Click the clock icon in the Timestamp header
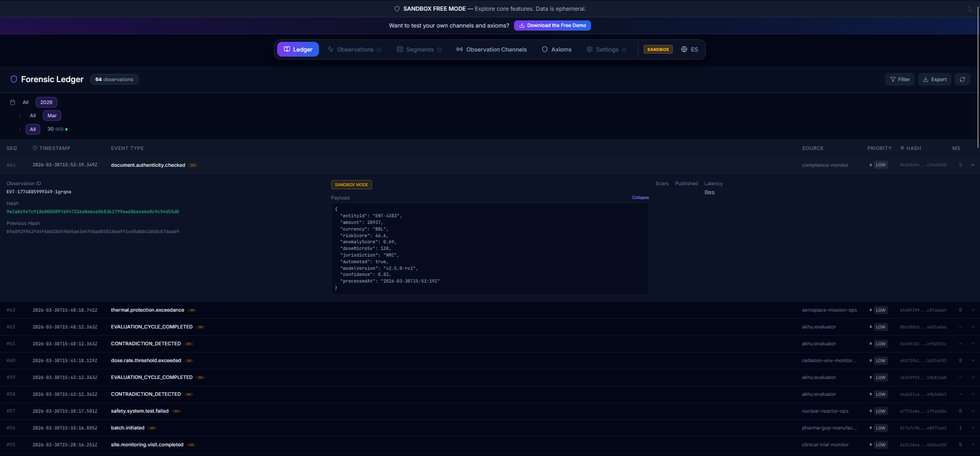The image size is (980, 456). (x=35, y=148)
